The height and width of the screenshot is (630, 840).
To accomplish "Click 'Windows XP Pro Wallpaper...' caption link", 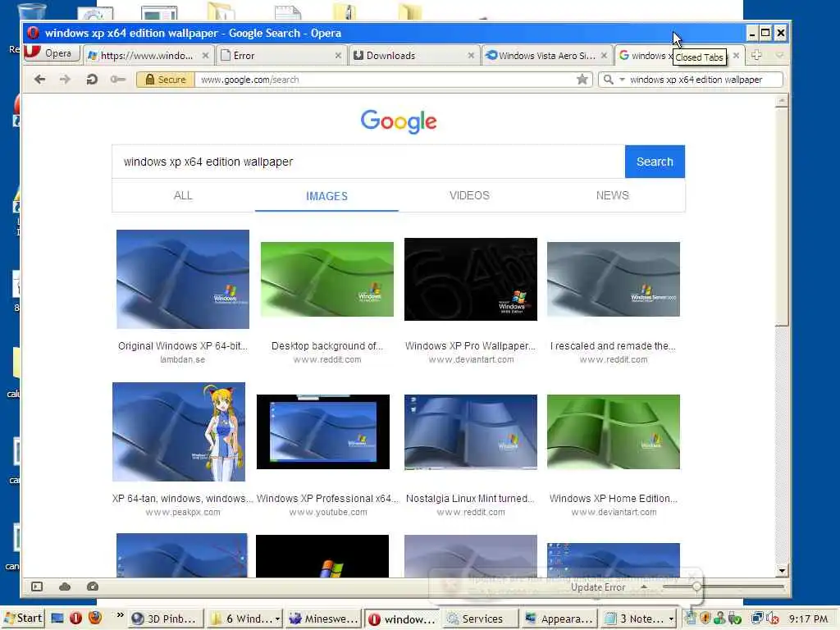I will [x=470, y=346].
